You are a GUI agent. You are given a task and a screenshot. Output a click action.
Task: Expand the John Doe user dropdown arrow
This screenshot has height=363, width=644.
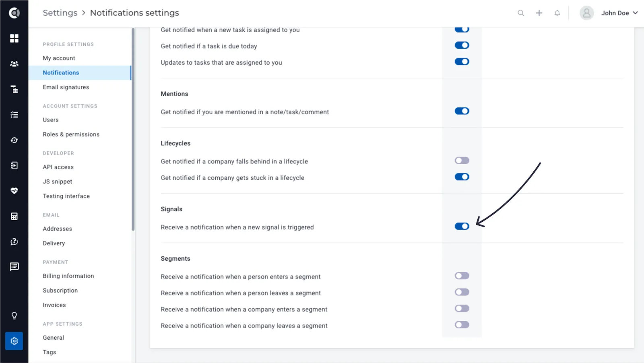pyautogui.click(x=636, y=13)
